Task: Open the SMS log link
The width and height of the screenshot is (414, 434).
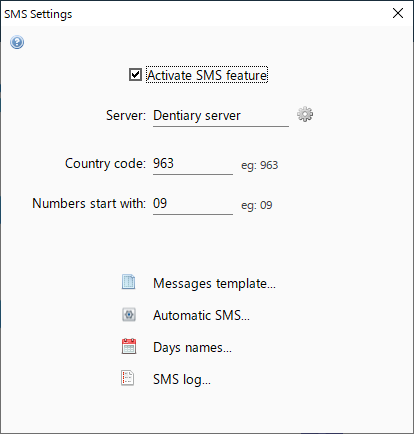Action: click(x=182, y=379)
